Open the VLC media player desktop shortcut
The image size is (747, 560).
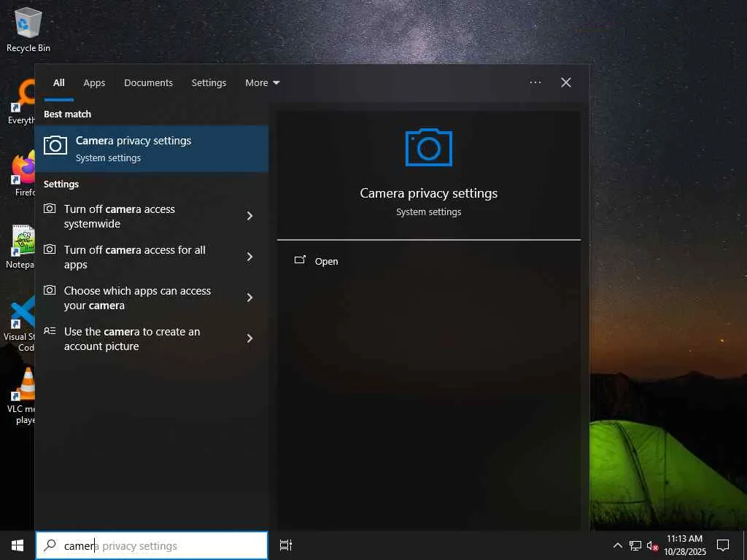coord(21,396)
